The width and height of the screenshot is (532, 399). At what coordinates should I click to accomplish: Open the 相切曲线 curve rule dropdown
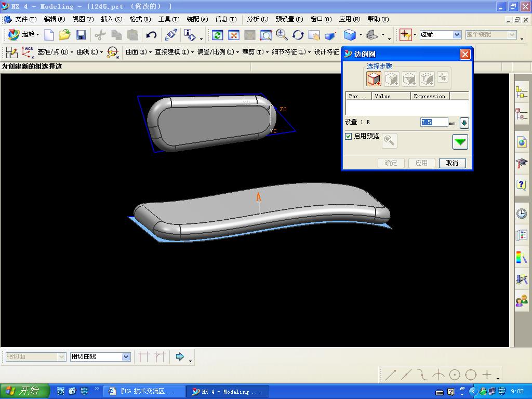126,356
